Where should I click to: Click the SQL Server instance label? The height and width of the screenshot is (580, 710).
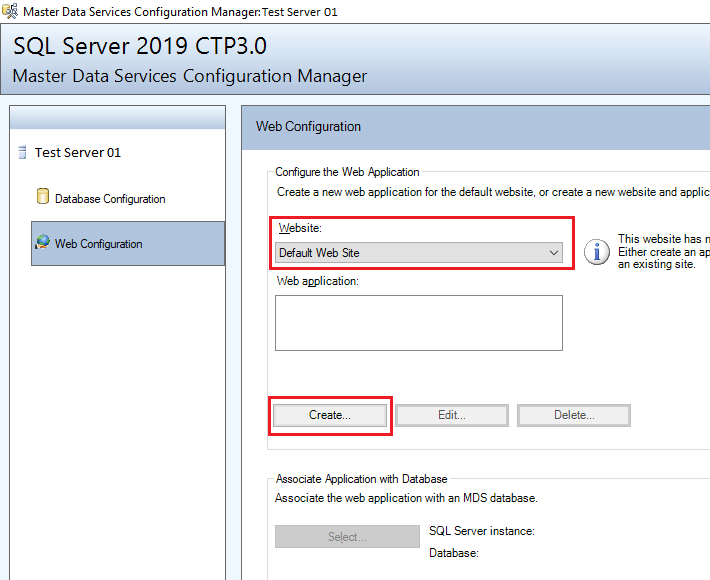pyautogui.click(x=481, y=531)
